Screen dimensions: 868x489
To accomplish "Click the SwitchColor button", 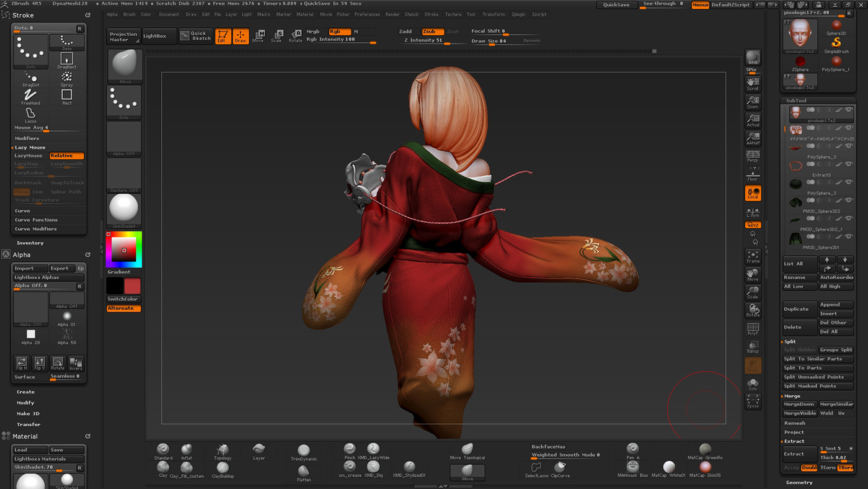I will point(123,299).
